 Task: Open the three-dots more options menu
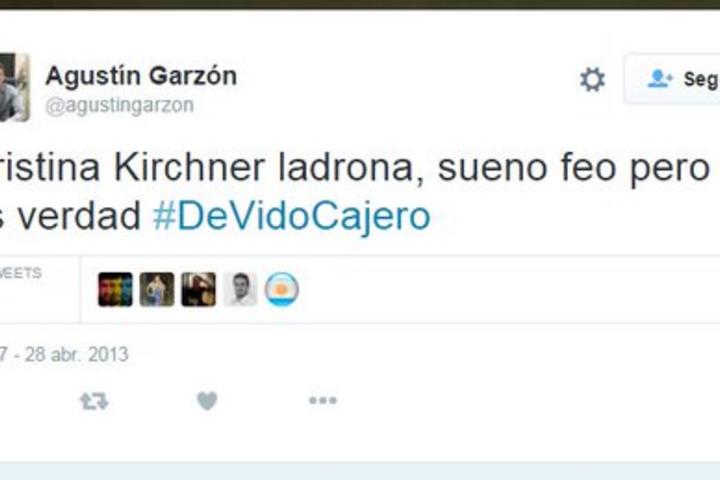point(323,401)
